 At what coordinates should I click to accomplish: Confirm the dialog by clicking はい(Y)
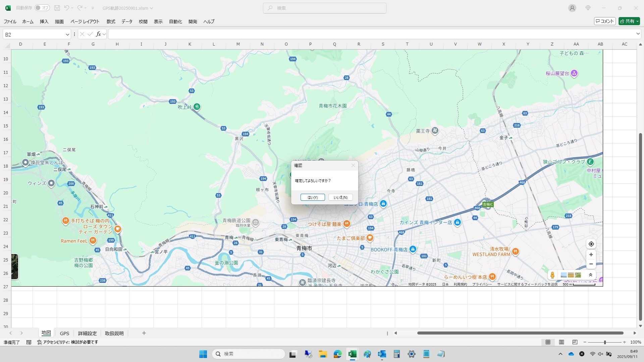point(312,197)
